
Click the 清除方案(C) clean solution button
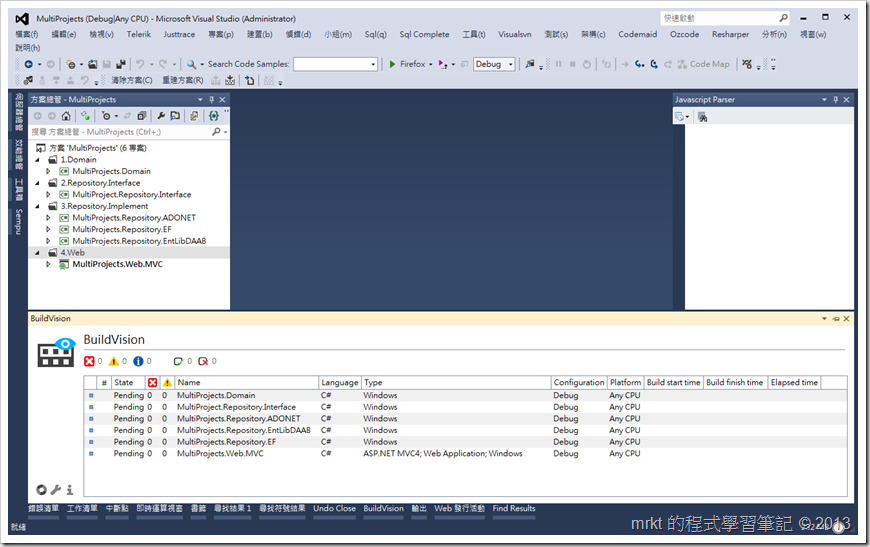click(131, 80)
